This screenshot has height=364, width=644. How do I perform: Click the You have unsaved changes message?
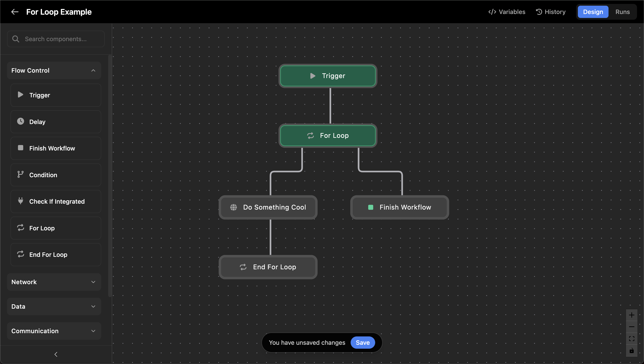[x=307, y=343]
